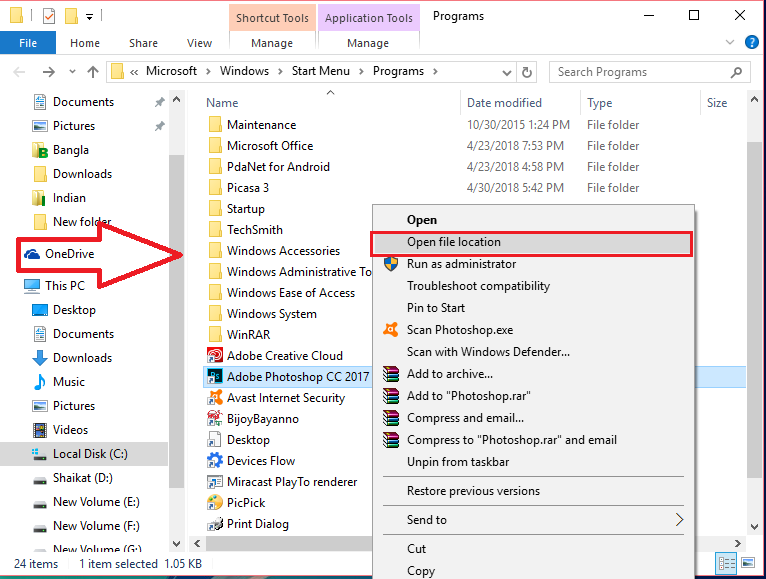766x579 pixels.
Task: Click the Avast Internet Security shortcut icon
Action: click(x=215, y=398)
